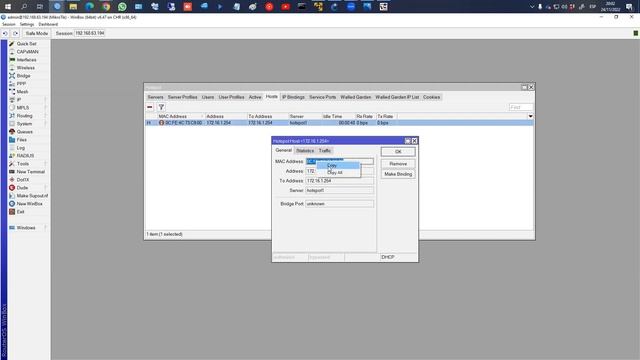Click the Make Binding button

pyautogui.click(x=398, y=174)
